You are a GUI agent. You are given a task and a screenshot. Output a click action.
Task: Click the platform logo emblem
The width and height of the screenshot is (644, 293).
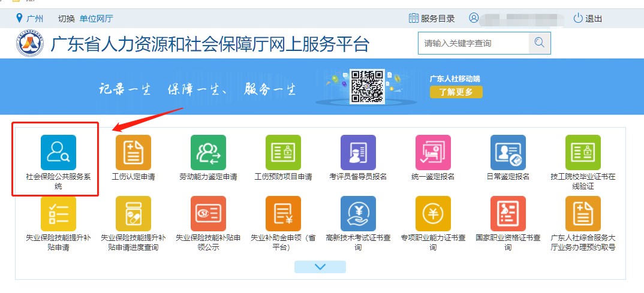click(30, 43)
